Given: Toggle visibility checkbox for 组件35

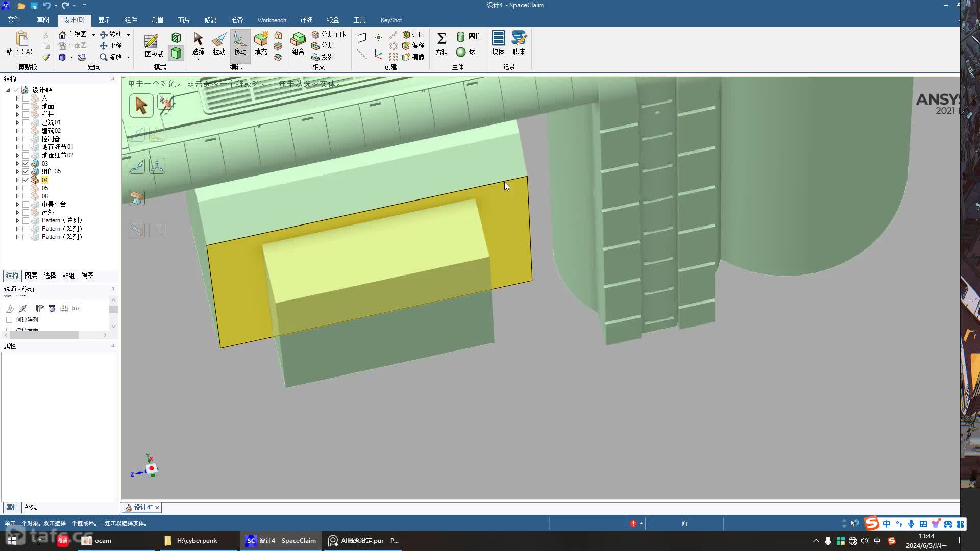Looking at the screenshot, I should click(26, 172).
